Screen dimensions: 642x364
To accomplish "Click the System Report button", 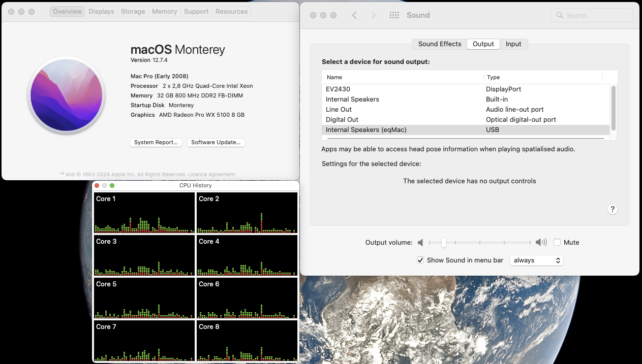I will (156, 143).
